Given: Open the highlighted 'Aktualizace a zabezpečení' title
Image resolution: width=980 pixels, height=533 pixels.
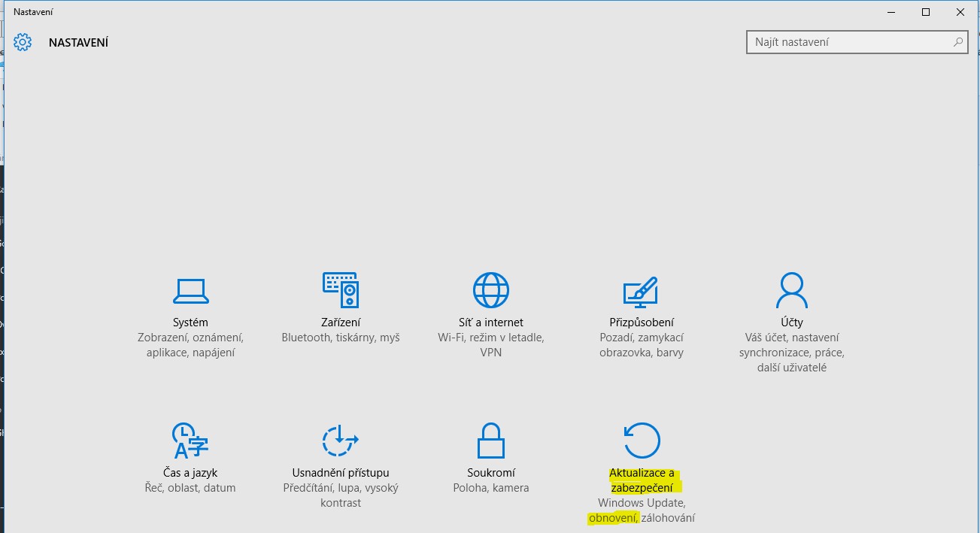Looking at the screenshot, I should click(x=642, y=480).
